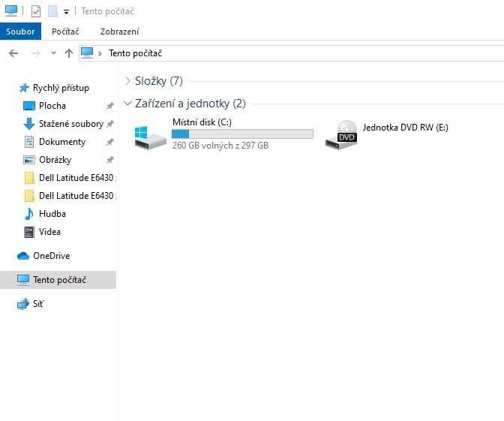Click the Rychlý přístup star icon
504x421 pixels.
click(24, 88)
